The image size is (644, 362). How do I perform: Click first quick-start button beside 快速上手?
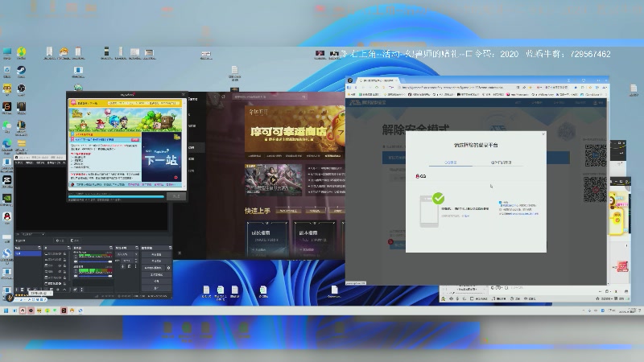pos(288,211)
